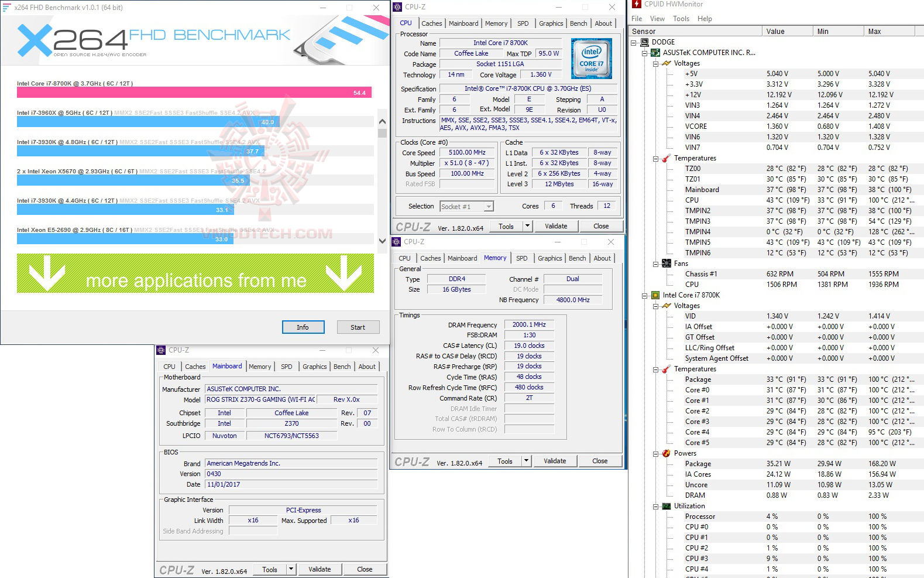Click the CPU-Z title icon in top CPU window
The image size is (924, 578).
pyautogui.click(x=398, y=7)
